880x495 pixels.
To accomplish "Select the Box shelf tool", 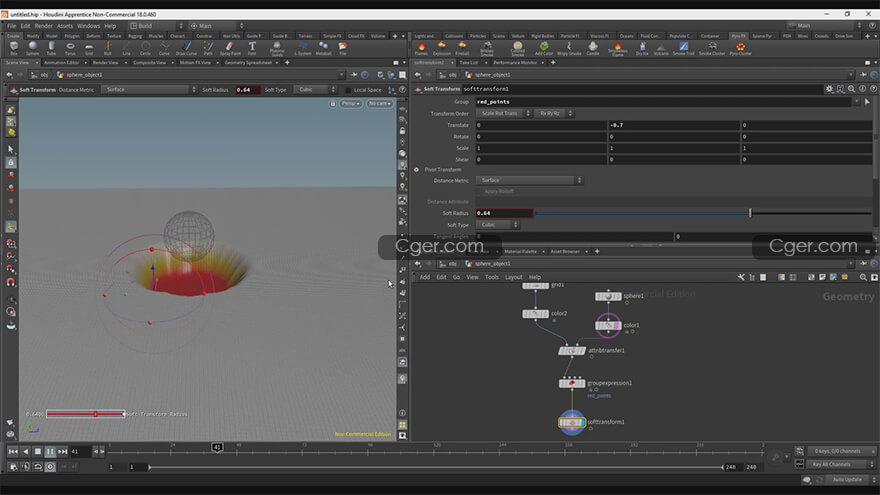I will [x=13, y=48].
